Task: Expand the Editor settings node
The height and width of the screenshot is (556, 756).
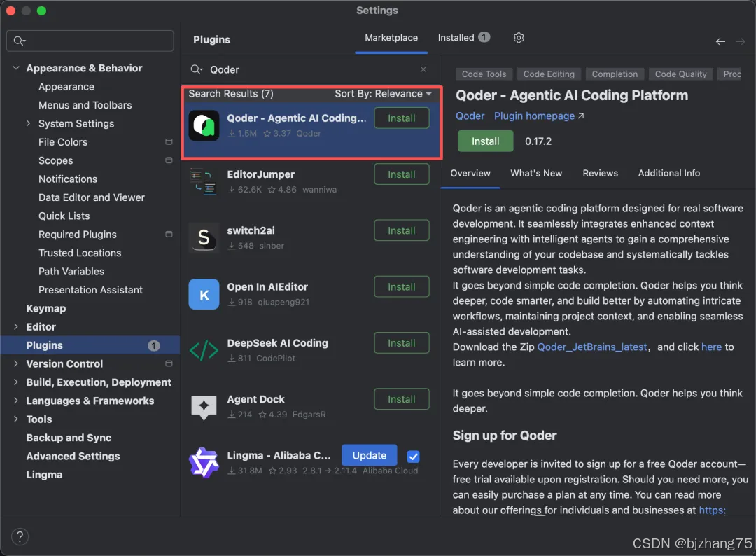Action: [16, 326]
